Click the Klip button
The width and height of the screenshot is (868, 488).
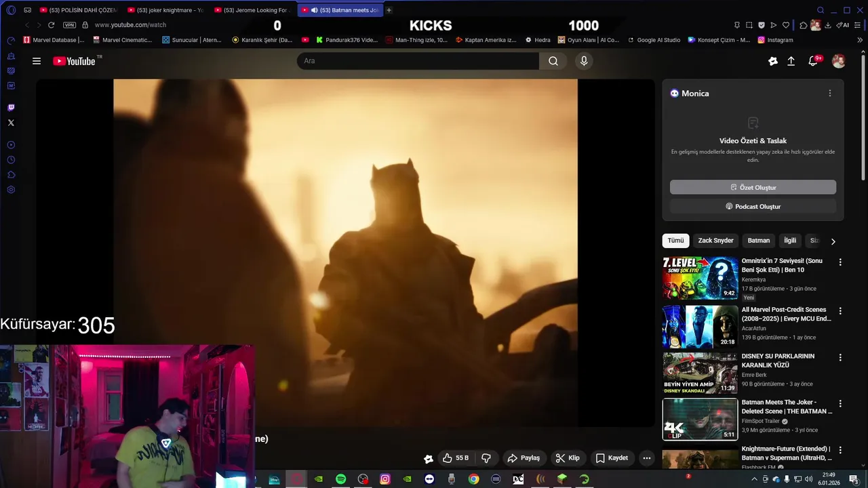pyautogui.click(x=567, y=458)
